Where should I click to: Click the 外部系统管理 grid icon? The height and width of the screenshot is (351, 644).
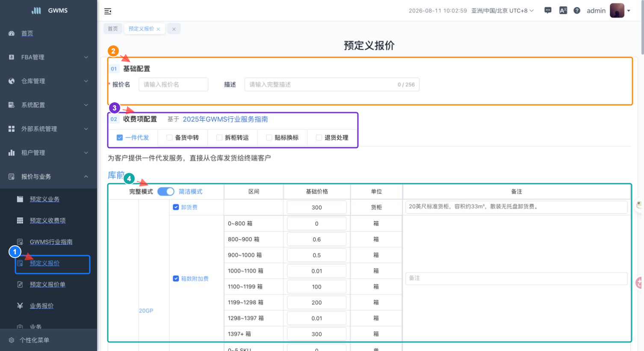click(x=12, y=129)
